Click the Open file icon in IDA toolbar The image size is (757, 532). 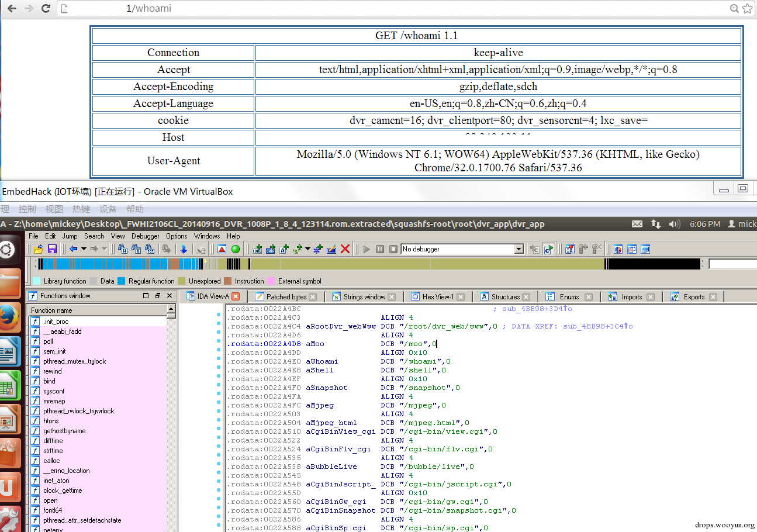39,249
